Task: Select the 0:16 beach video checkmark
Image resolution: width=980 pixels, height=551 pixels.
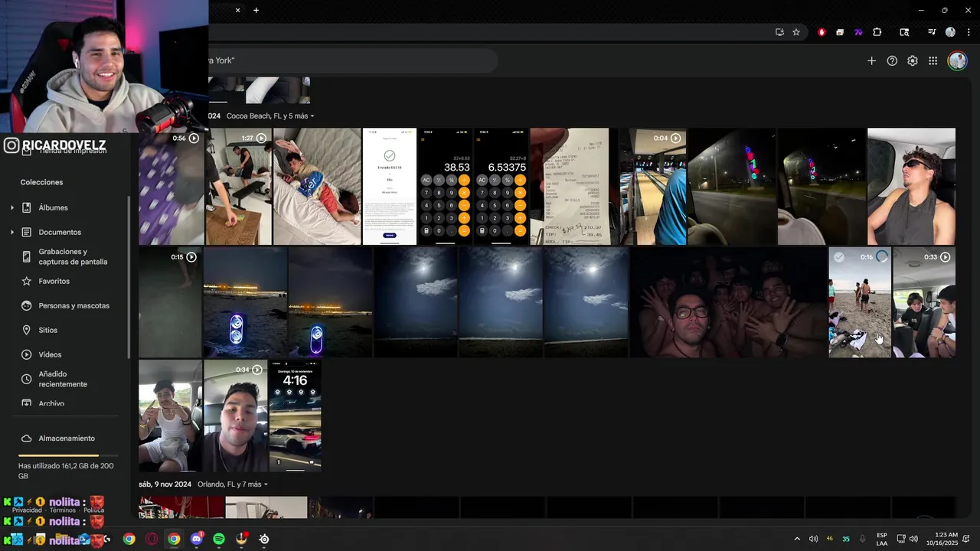Action: [839, 257]
